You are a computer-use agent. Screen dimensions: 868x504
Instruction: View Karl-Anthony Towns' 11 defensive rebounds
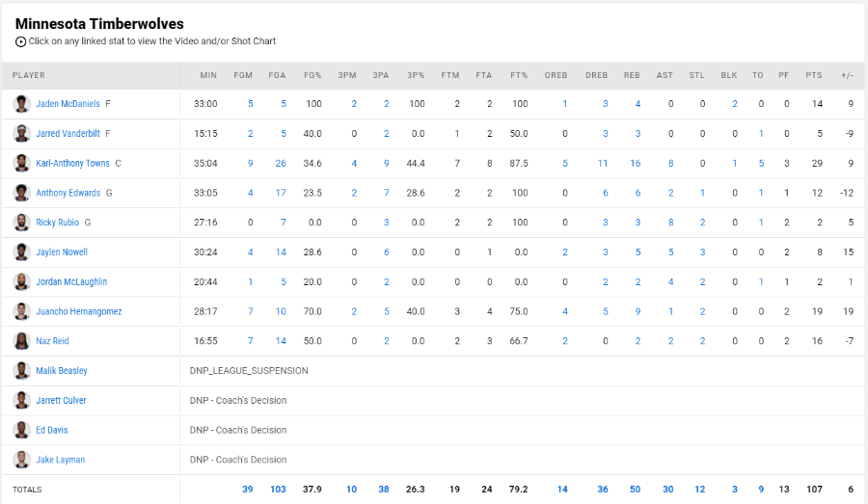tap(602, 163)
